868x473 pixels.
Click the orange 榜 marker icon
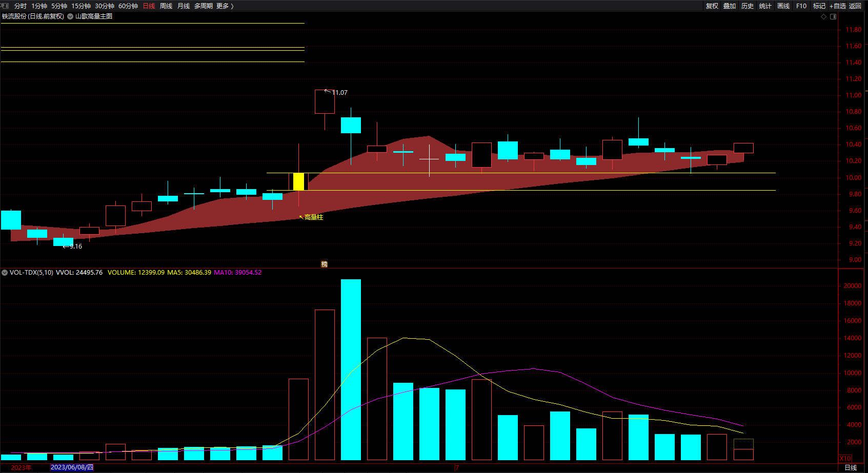pos(324,264)
